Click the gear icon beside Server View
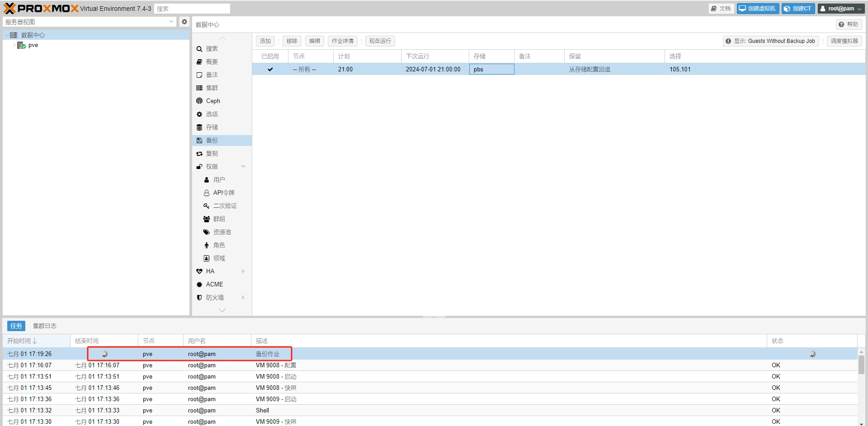868x426 pixels. click(x=184, y=22)
